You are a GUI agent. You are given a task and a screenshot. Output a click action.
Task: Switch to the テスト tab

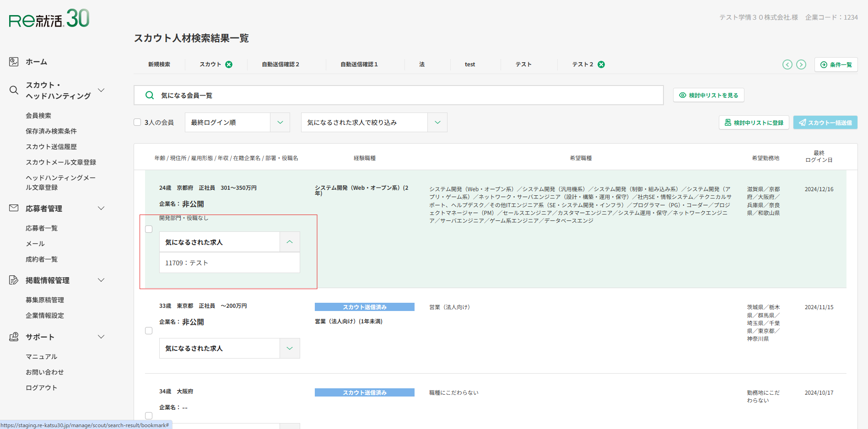click(523, 64)
